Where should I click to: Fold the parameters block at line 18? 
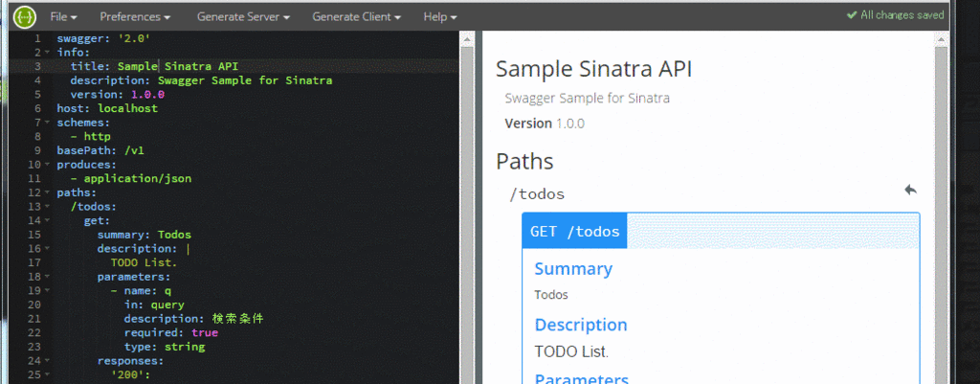pos(47,277)
